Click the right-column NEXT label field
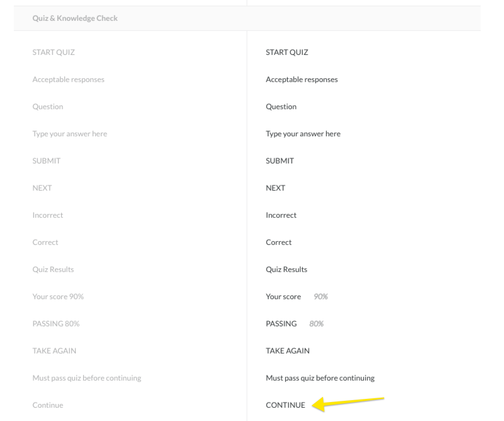 tap(276, 188)
